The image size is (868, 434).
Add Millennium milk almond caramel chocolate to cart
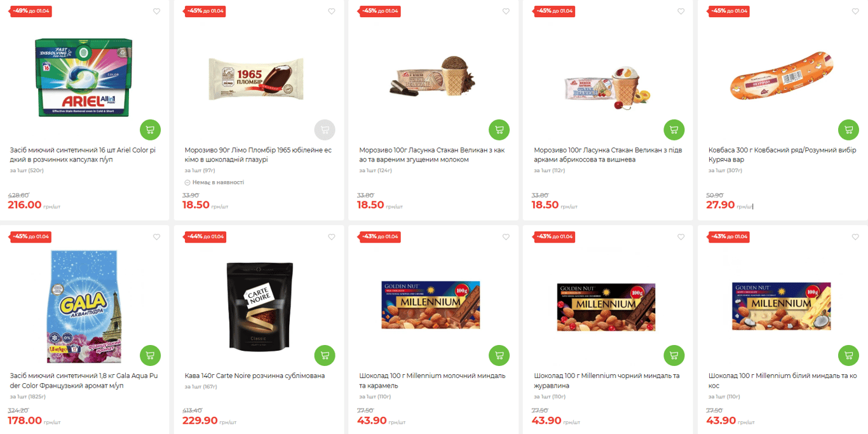point(499,355)
